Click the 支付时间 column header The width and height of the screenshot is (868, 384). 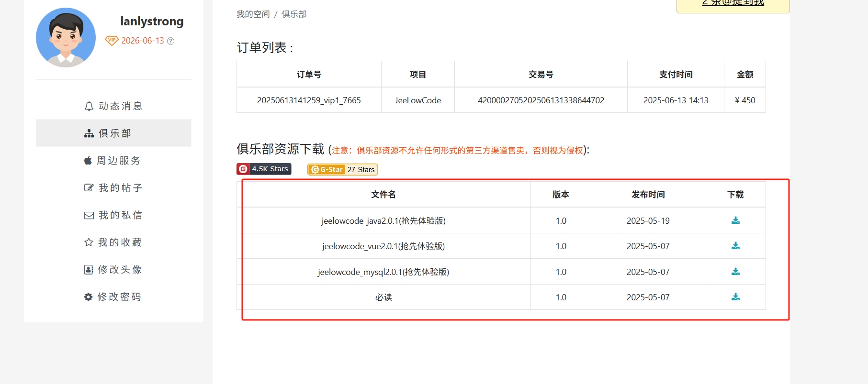(x=676, y=75)
